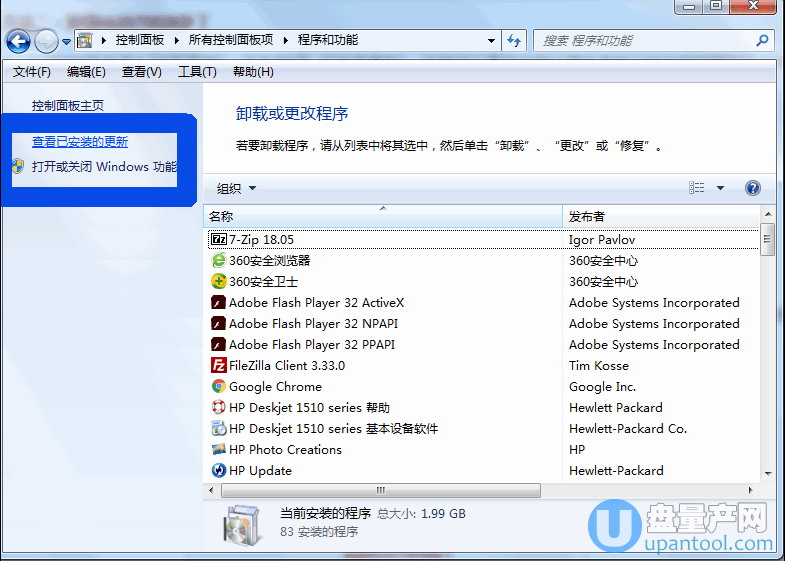
Task: Maximize the 程序和功能 window
Action: (x=716, y=7)
